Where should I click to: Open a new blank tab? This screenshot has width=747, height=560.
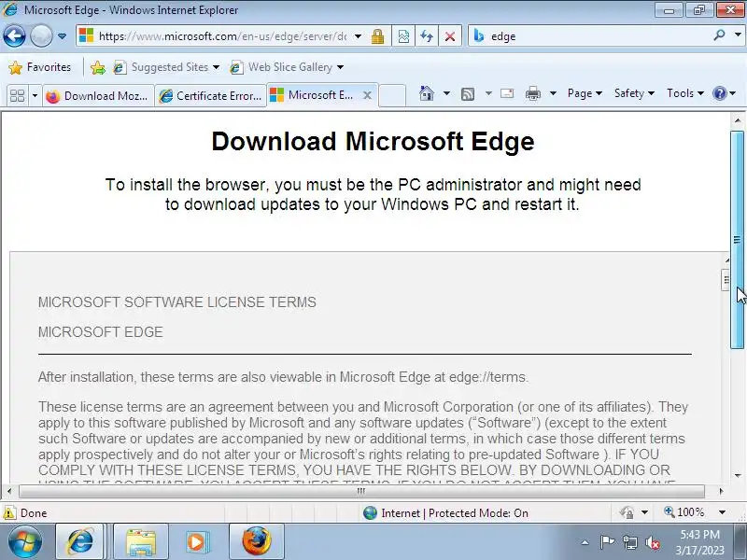click(x=392, y=95)
